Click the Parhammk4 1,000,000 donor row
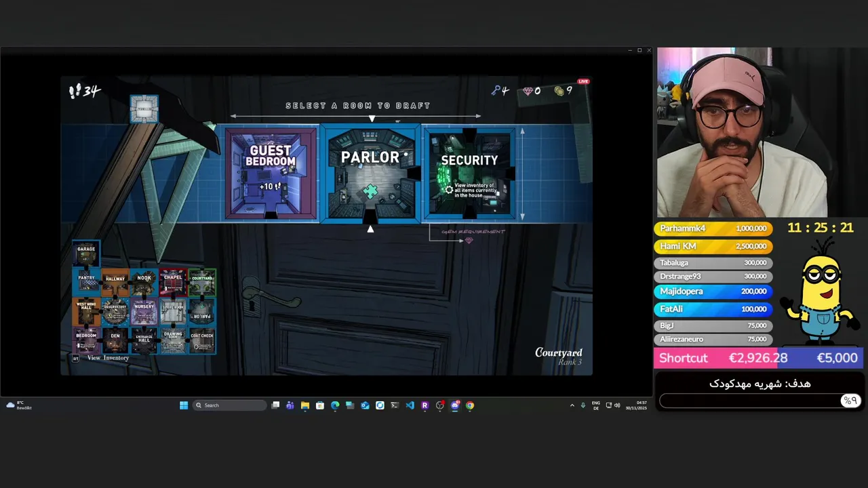Image resolution: width=868 pixels, height=488 pixels. (712, 228)
